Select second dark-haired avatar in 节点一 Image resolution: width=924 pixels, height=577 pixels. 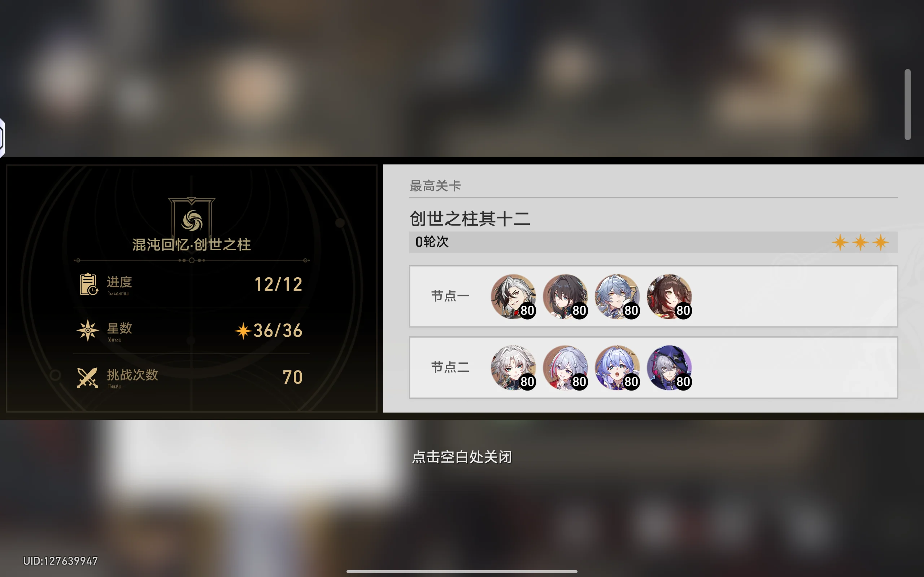point(565,296)
